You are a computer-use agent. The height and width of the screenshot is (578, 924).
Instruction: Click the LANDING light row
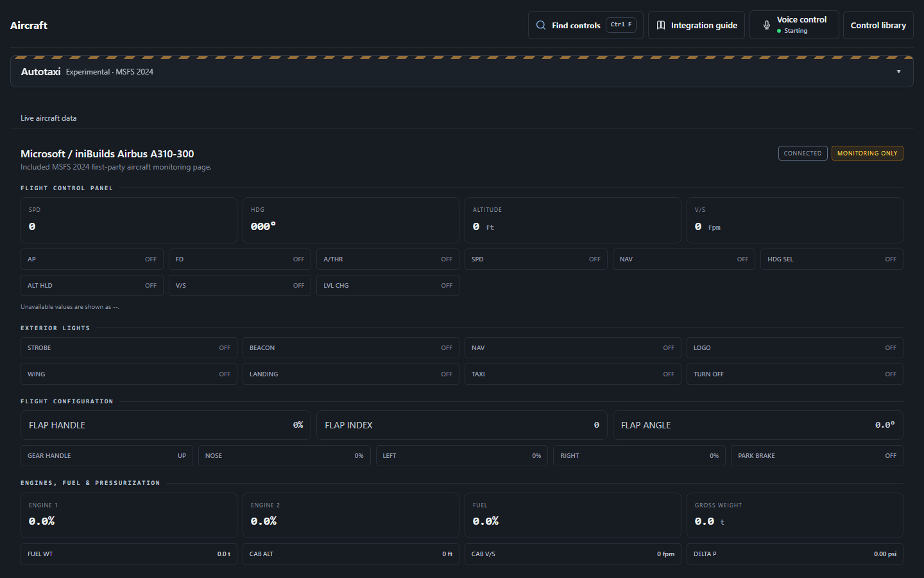pos(351,374)
